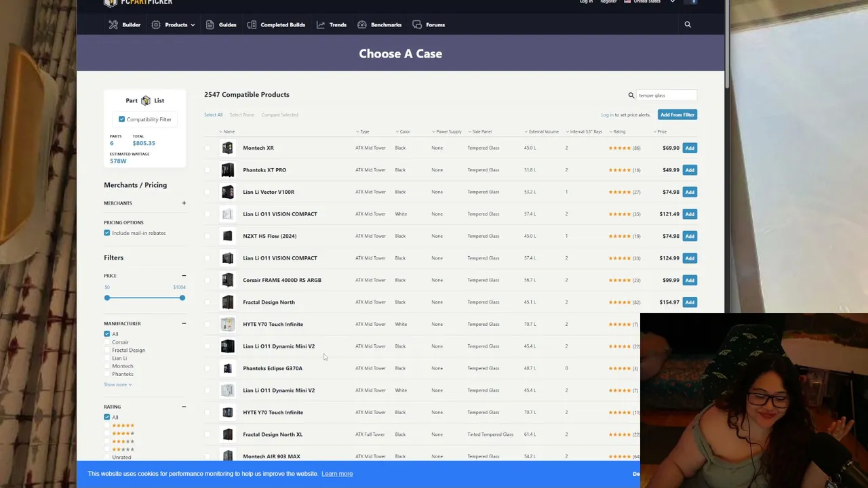The image size is (868, 488).
Task: Sort the list by Color column
Action: pyautogui.click(x=403, y=131)
